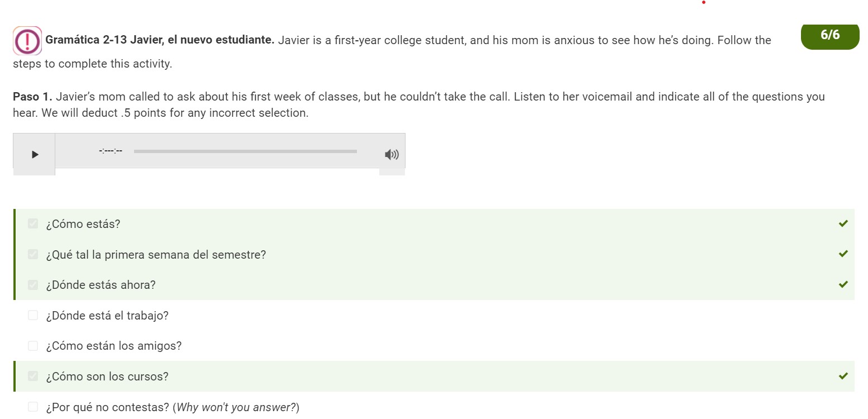Click green checkmark beside ¿Dónde estás ahora?

[x=843, y=284]
